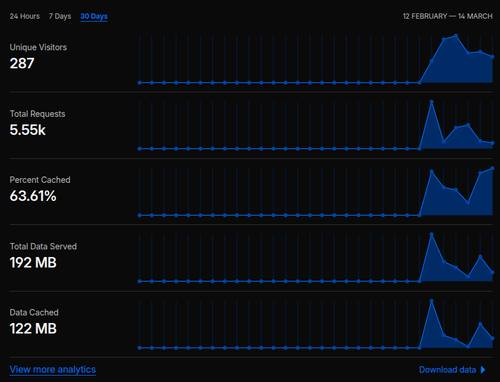Select the 30 Days tab
This screenshot has width=500, height=382.
(x=94, y=16)
